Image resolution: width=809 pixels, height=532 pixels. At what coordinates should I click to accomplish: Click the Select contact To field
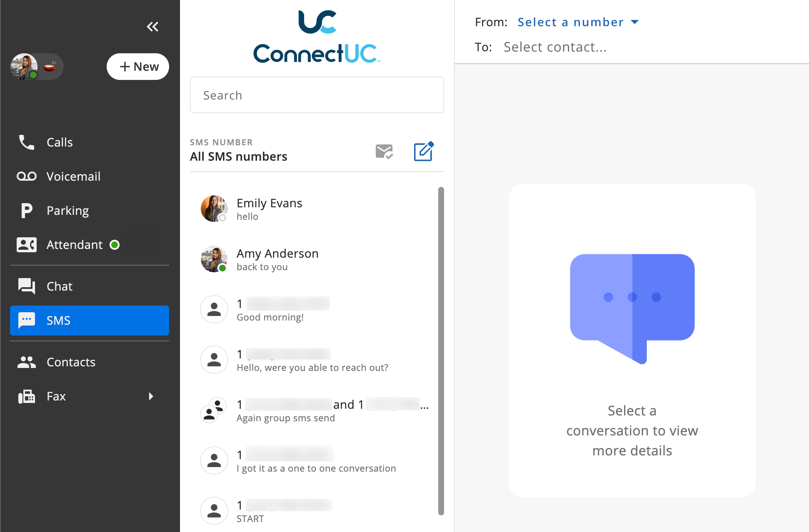[555, 47]
